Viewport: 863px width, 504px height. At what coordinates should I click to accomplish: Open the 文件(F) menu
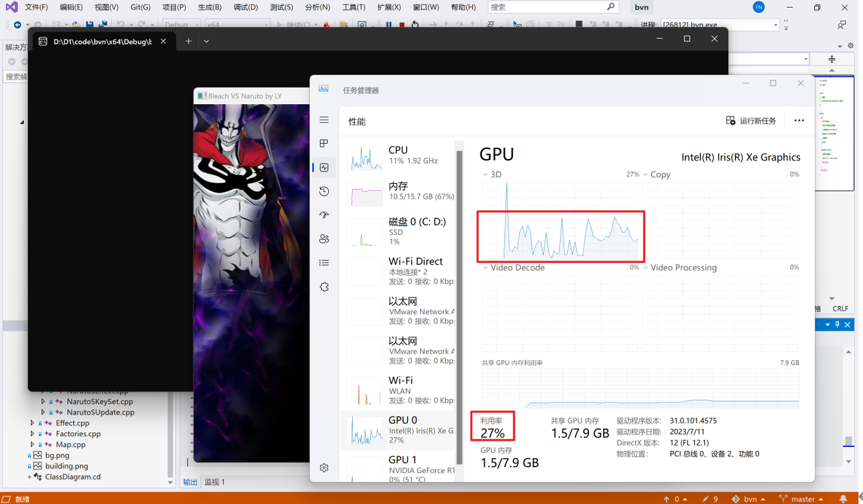(36, 7)
